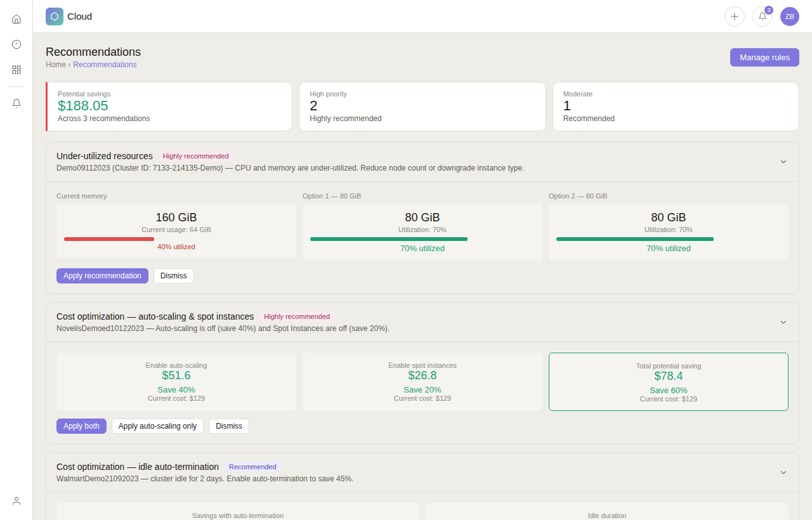Click the Manage rules button
The image size is (812, 520).
[764, 57]
